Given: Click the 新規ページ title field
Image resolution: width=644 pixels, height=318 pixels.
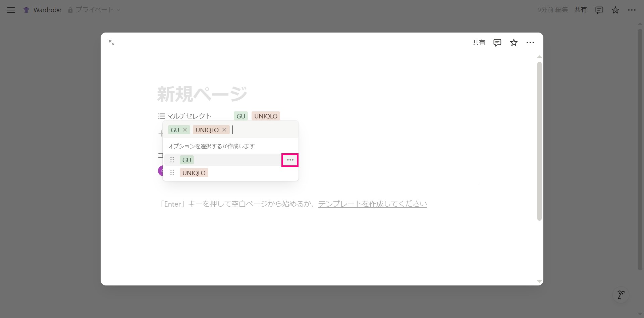Looking at the screenshot, I should (202, 94).
